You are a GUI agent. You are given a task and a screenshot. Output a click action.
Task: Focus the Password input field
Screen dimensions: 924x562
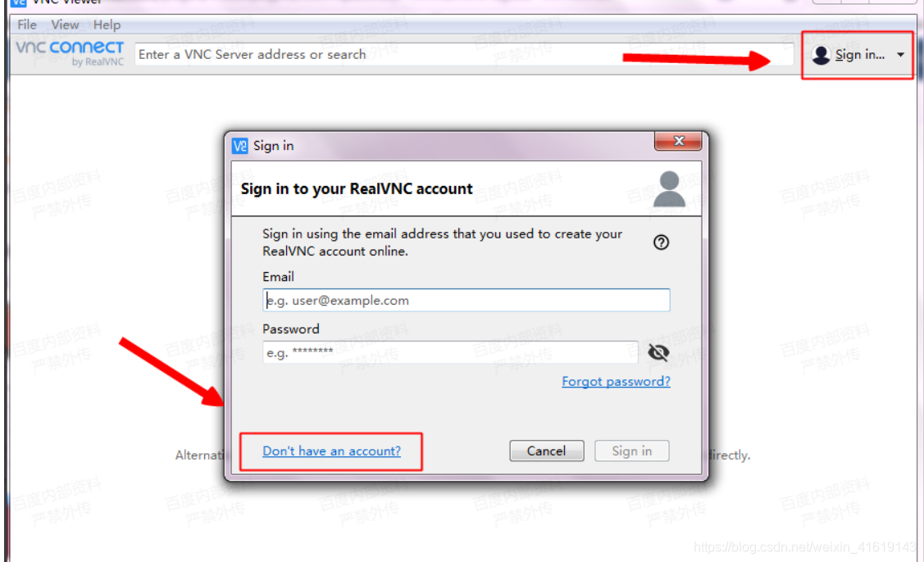coord(450,352)
